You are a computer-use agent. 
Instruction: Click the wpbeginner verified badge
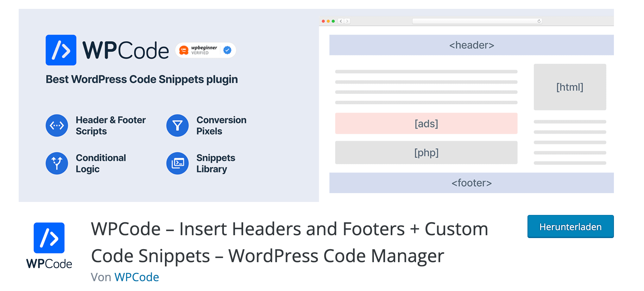(x=205, y=50)
